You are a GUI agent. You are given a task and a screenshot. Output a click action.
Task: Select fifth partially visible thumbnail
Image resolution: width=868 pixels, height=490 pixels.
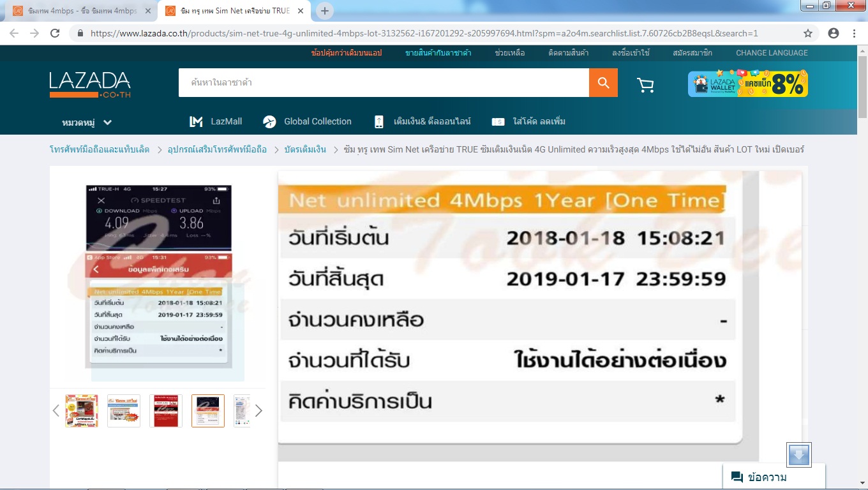pyautogui.click(x=242, y=410)
